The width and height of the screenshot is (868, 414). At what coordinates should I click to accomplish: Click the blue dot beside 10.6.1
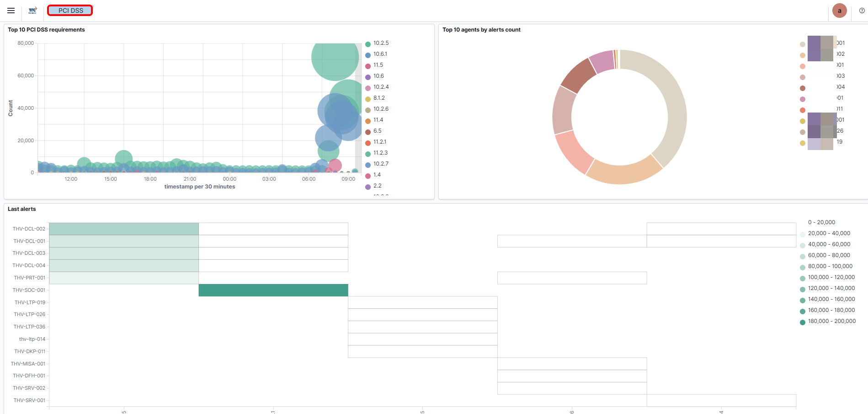click(368, 55)
